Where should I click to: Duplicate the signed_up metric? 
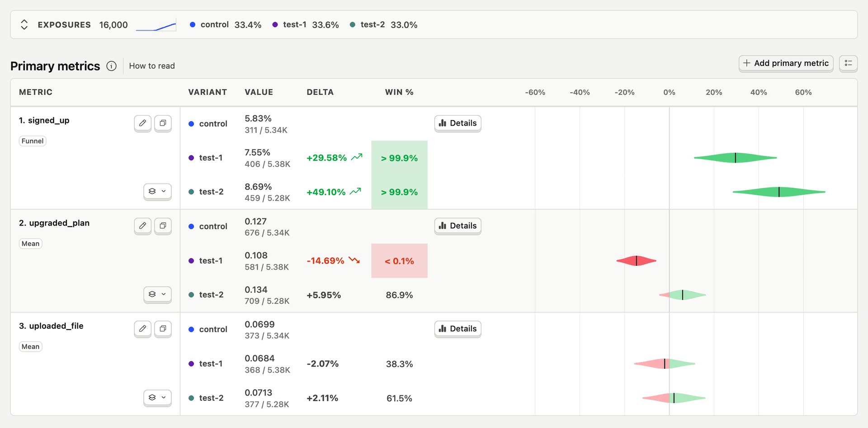coord(163,123)
